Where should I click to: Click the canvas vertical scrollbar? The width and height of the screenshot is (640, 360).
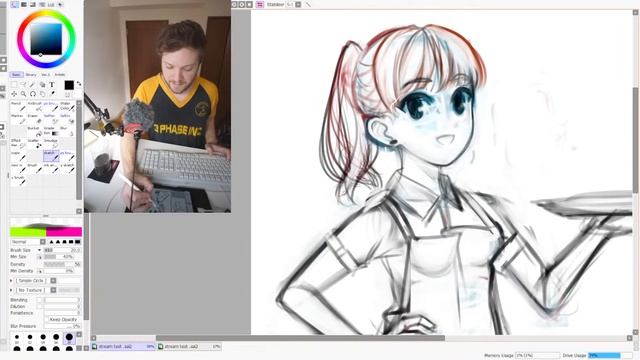[x=636, y=140]
